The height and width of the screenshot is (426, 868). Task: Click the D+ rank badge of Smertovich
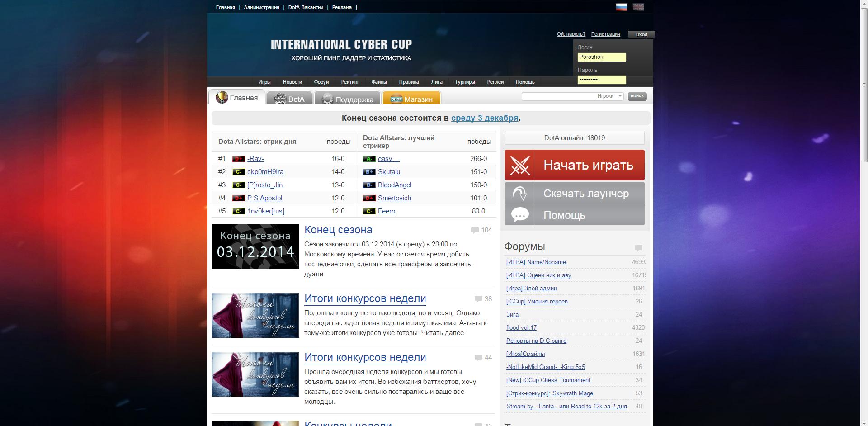pyautogui.click(x=369, y=198)
